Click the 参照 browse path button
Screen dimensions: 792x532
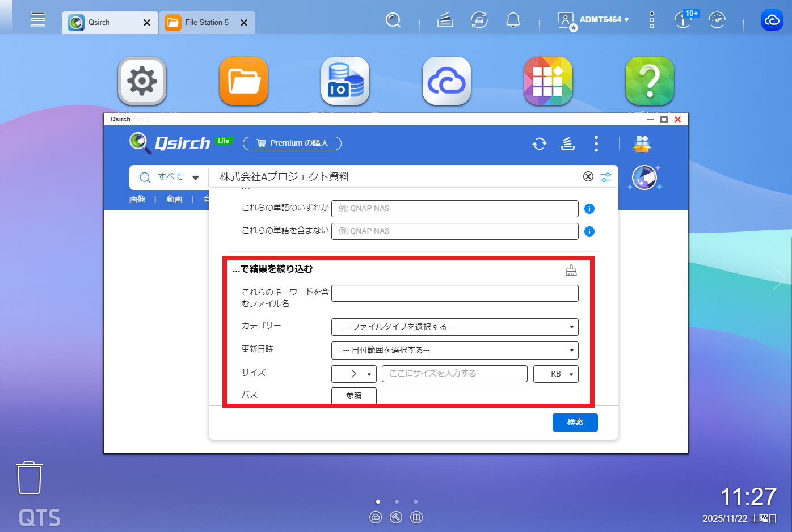click(353, 396)
